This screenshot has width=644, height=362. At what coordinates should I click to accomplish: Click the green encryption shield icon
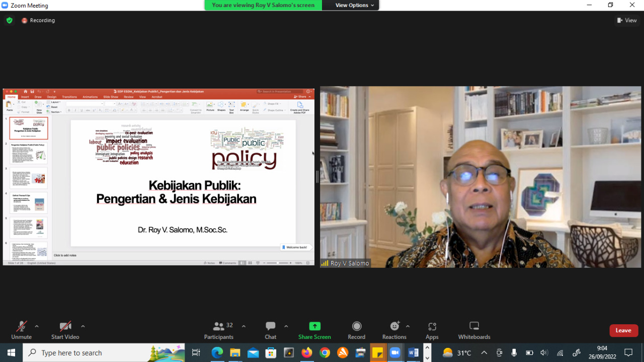(x=9, y=20)
